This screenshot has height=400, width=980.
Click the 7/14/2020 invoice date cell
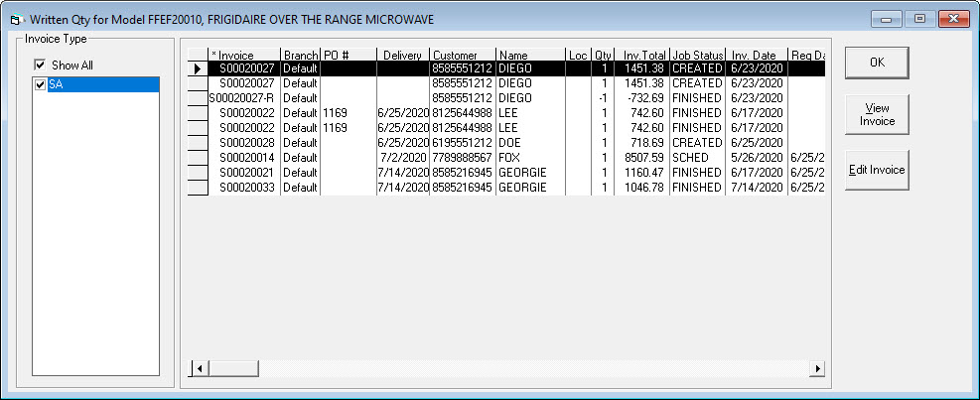pyautogui.click(x=757, y=188)
